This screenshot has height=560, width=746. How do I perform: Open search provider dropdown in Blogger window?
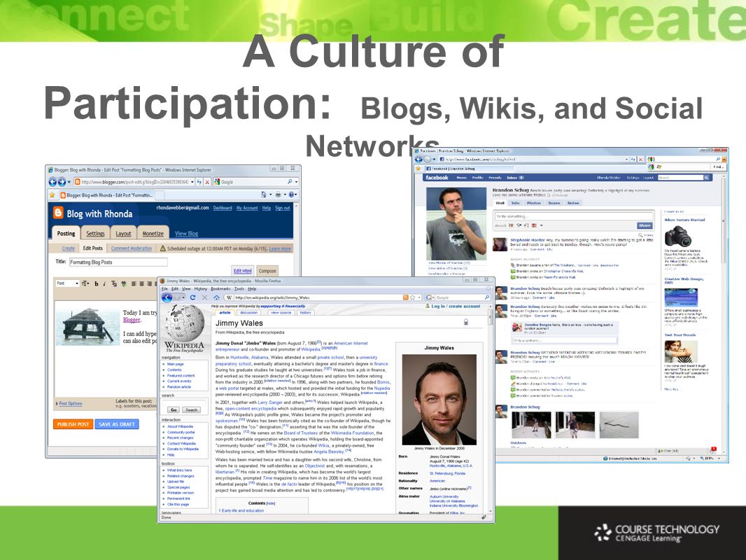297,182
